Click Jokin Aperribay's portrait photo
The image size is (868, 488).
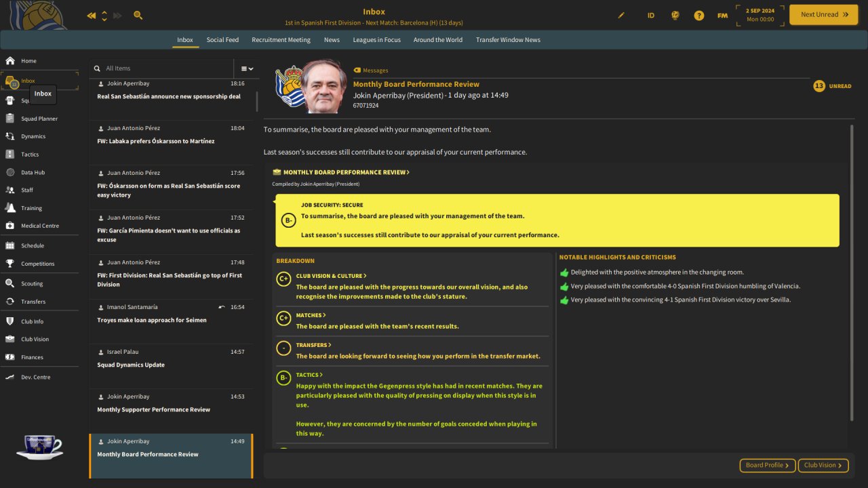[x=323, y=87]
